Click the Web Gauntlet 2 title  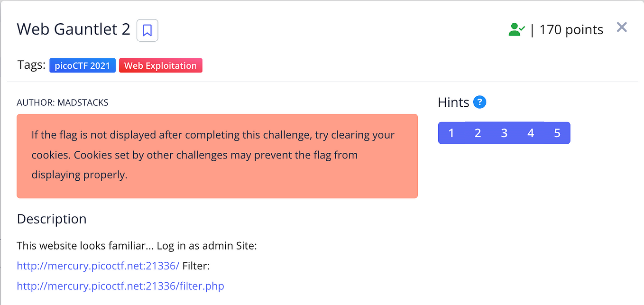tap(74, 29)
